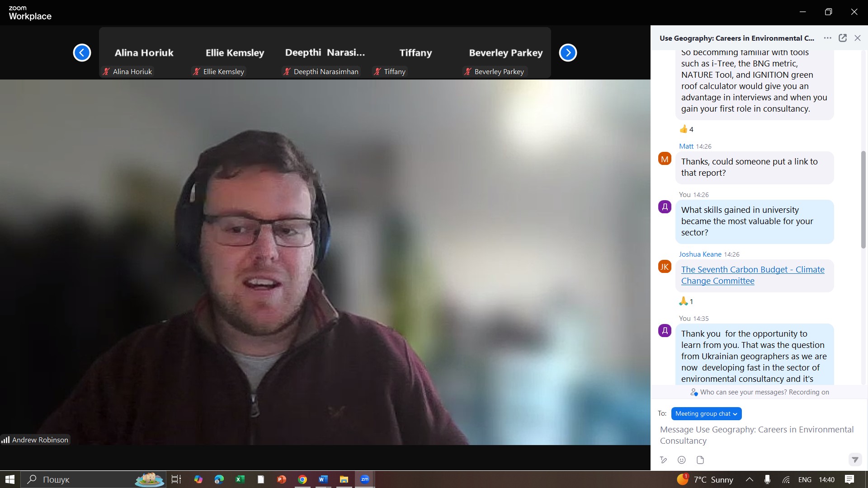The width and height of the screenshot is (868, 488).
Task: Open Joshua Keane's JK avatar
Action: click(x=665, y=267)
